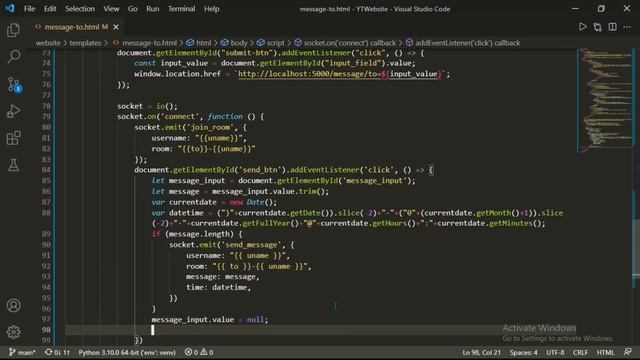Open the Run menu

(x=153, y=9)
